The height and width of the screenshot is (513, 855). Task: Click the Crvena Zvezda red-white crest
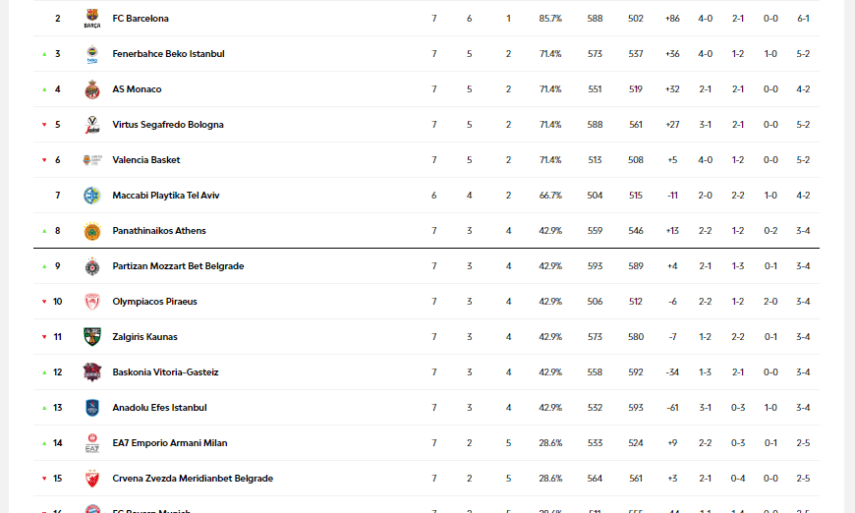pyautogui.click(x=92, y=478)
